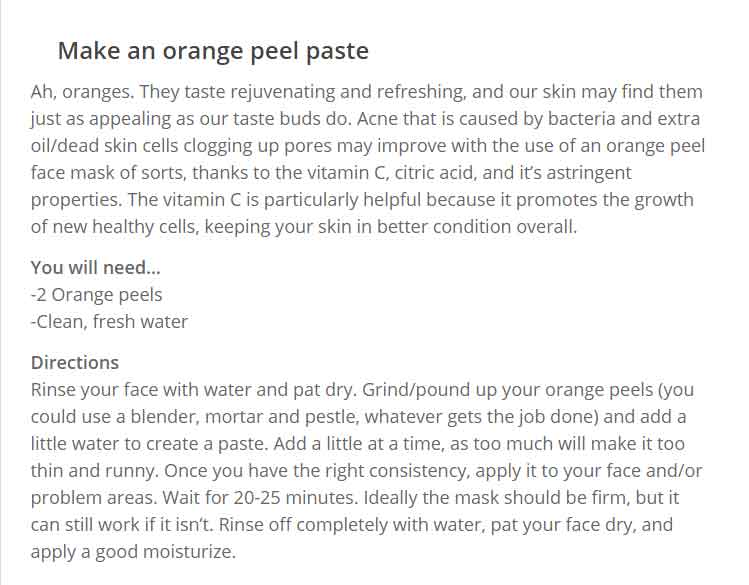Click the text 'Wait for 20-25 minutes'

point(259,498)
